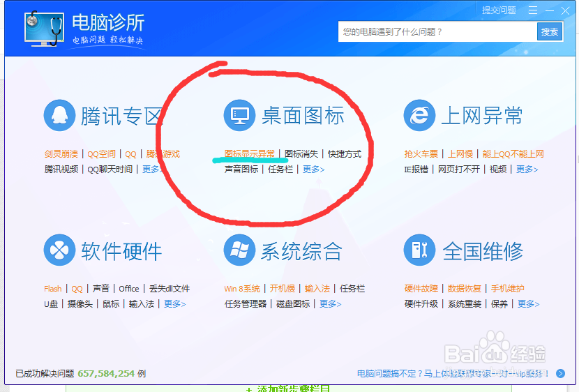Open 摄像头 link
The height and width of the screenshot is (392, 579).
tap(80, 304)
